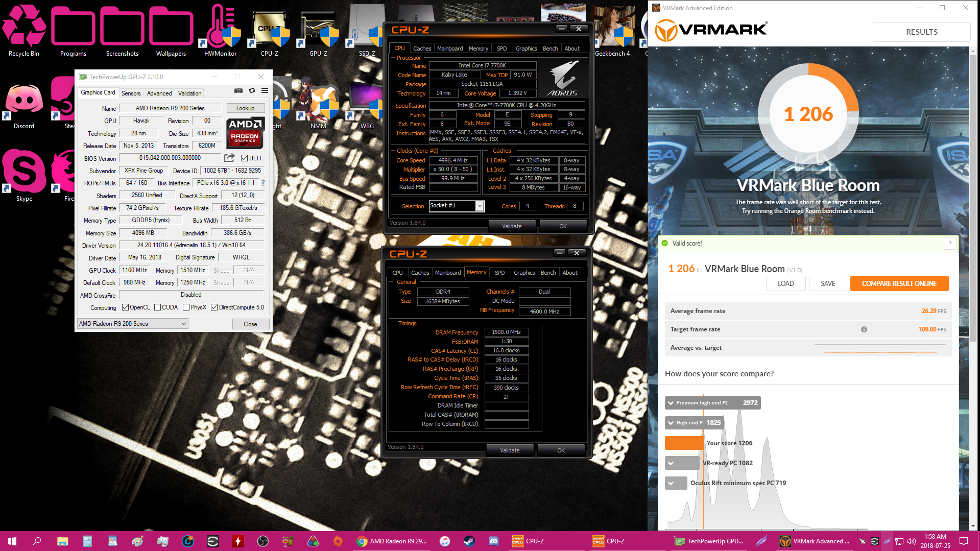Viewport: 980px width, 551px height.
Task: Click the VRMark SAVE button
Action: pos(828,283)
